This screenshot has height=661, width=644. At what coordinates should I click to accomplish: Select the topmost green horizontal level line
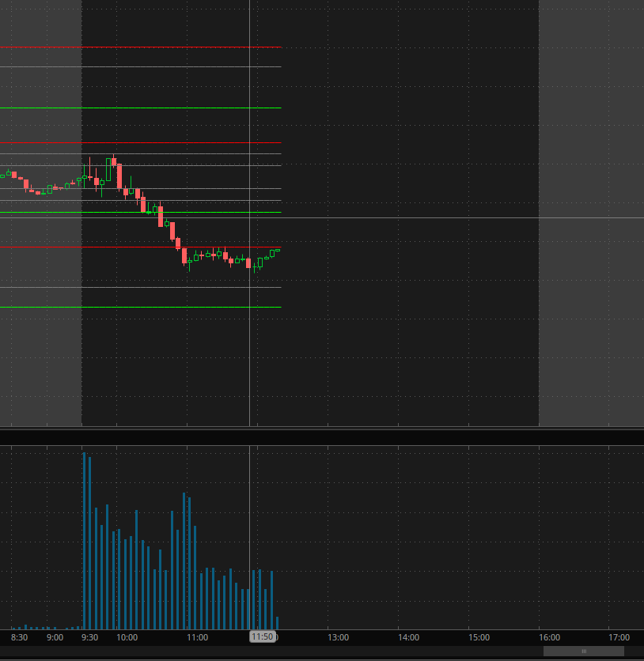pyautogui.click(x=142, y=108)
